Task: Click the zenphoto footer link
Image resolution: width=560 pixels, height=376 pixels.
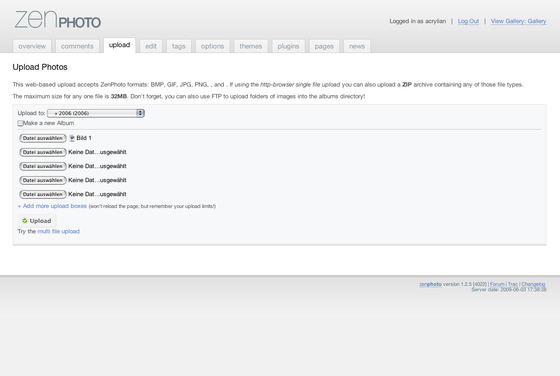Action: point(430,284)
